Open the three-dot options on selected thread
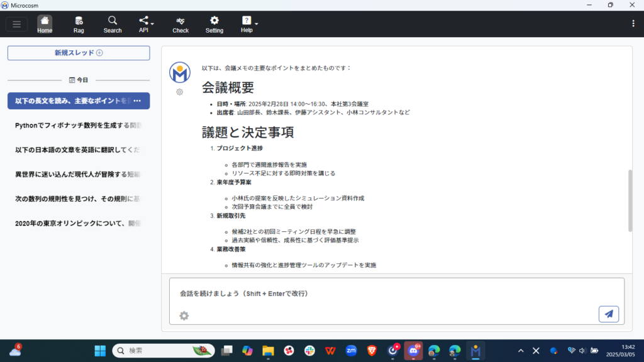The height and width of the screenshot is (362, 644). click(137, 101)
